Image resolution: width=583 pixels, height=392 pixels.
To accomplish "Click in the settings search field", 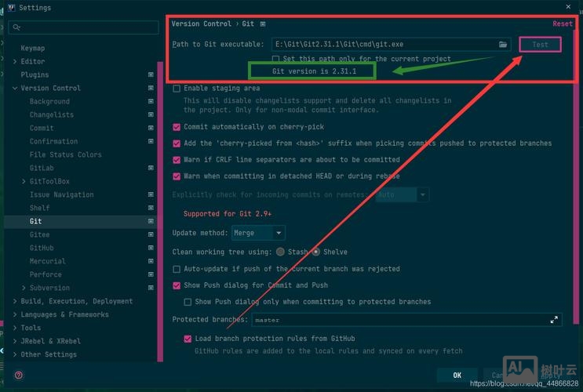I will point(84,27).
